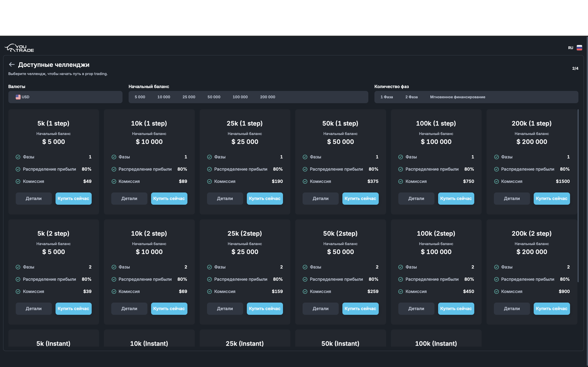The width and height of the screenshot is (588, 367).
Task: Buy the 50k (1 step) challenge now
Action: pos(360,199)
